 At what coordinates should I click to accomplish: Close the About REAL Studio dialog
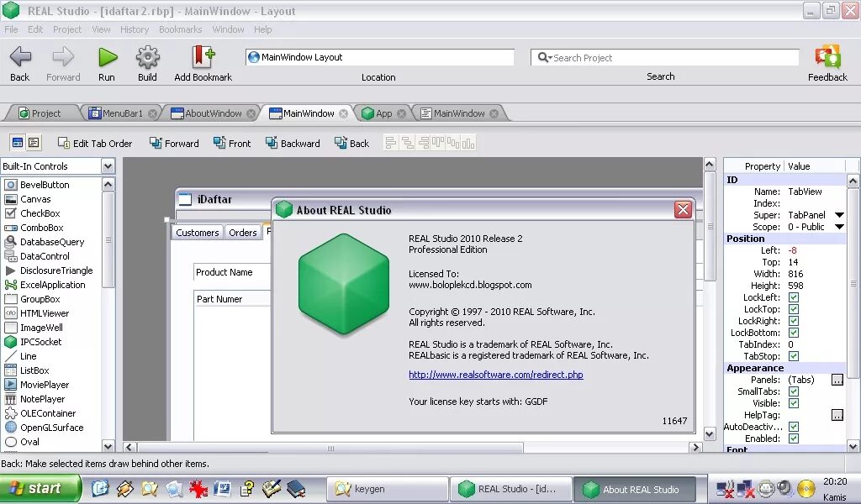(683, 209)
